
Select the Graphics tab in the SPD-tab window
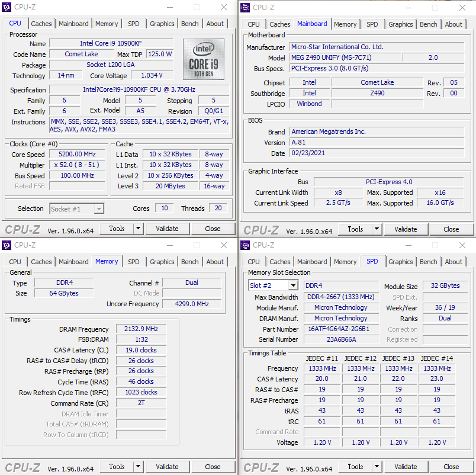(x=401, y=262)
